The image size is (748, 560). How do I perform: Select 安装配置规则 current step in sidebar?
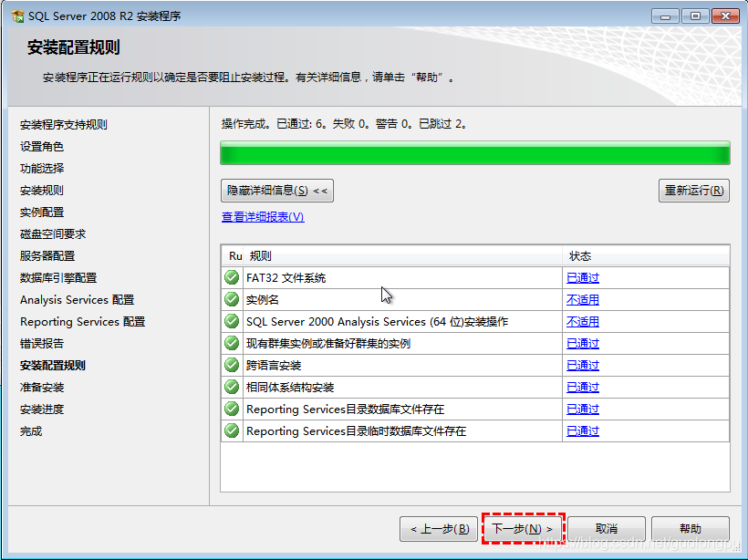coord(53,366)
